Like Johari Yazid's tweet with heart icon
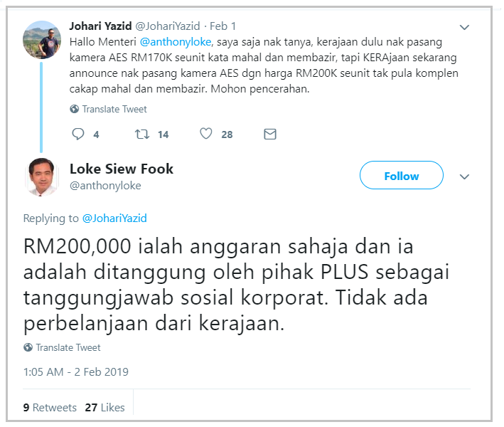The image size is (504, 427). [206, 134]
